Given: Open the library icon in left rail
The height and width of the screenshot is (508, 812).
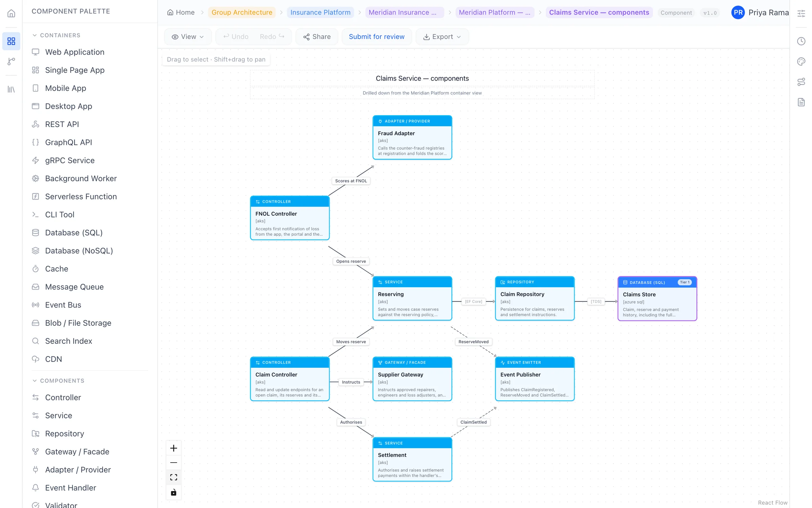Looking at the screenshot, I should [11, 89].
